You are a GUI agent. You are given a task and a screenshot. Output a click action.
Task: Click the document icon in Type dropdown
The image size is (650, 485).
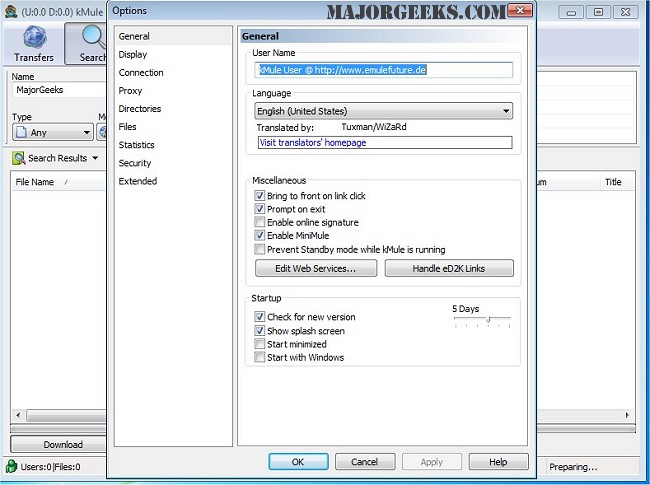pos(20,133)
